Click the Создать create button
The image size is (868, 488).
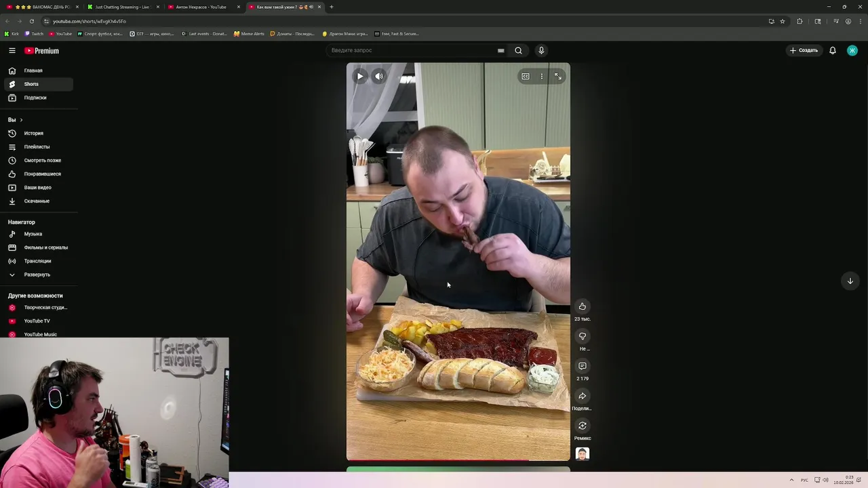coord(804,50)
